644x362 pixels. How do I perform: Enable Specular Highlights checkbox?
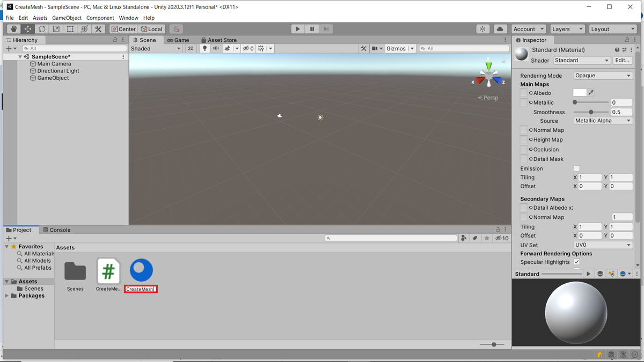(577, 262)
